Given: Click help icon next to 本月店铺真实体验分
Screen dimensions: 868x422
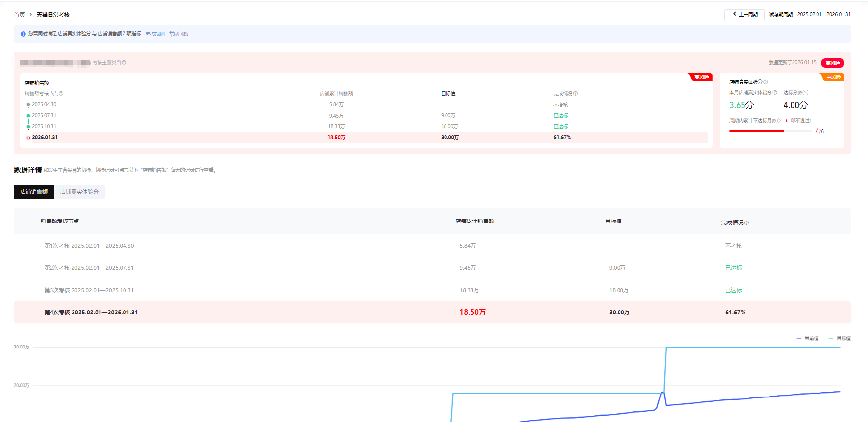Looking at the screenshot, I should (775, 93).
